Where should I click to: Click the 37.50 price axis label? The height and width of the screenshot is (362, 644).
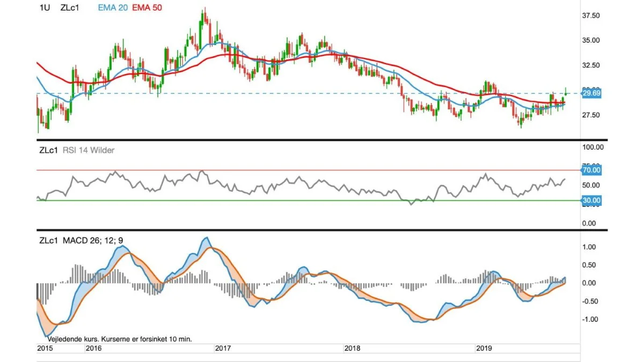[x=591, y=16]
